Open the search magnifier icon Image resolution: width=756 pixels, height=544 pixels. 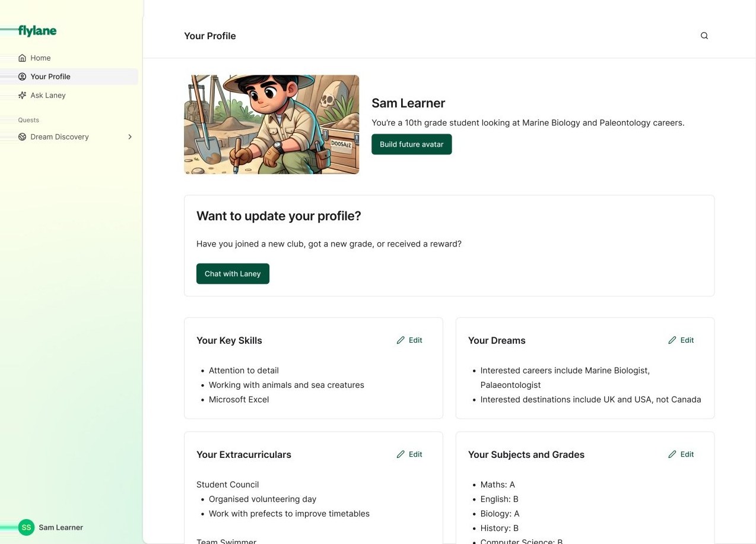704,36
